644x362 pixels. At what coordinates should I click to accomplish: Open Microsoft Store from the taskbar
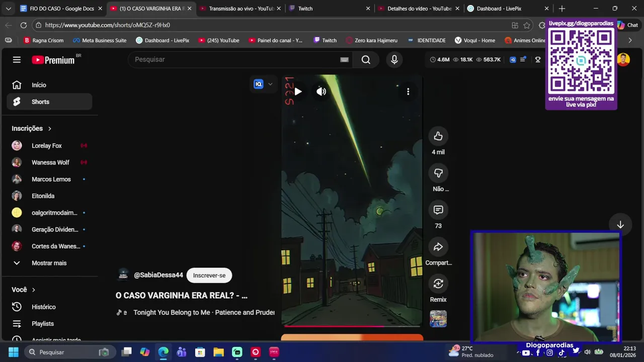[x=200, y=352]
